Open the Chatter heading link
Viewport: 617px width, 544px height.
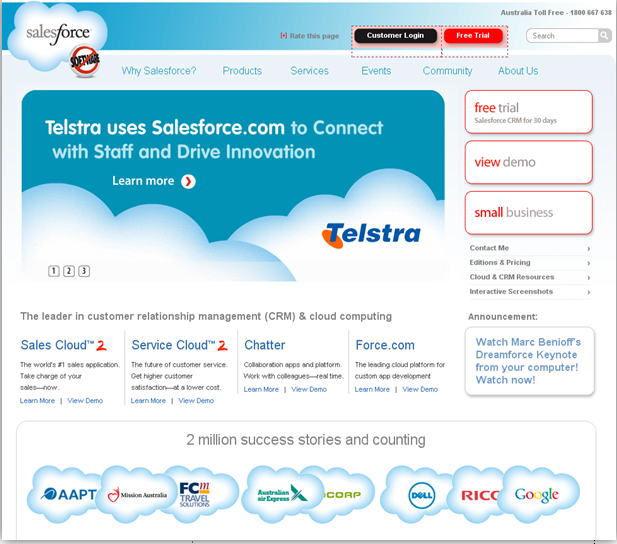tap(264, 345)
